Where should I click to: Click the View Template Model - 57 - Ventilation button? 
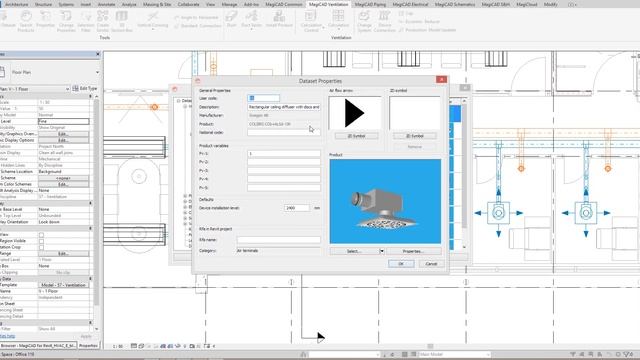(63, 285)
